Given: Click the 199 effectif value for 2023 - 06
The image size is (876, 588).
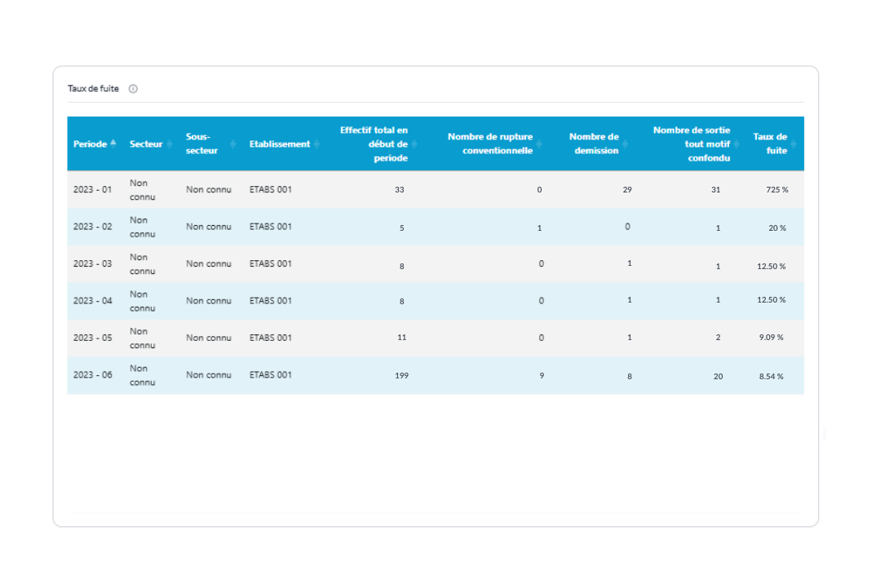Looking at the screenshot, I should pyautogui.click(x=401, y=375).
